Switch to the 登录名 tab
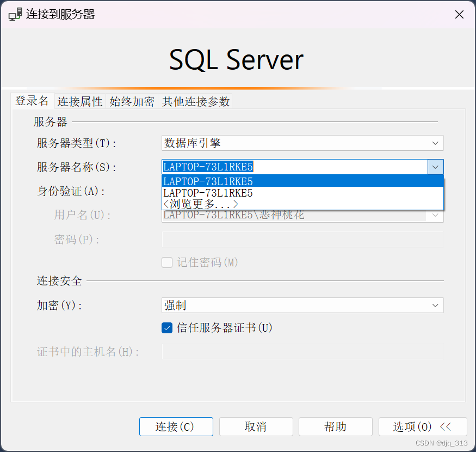 (x=32, y=101)
